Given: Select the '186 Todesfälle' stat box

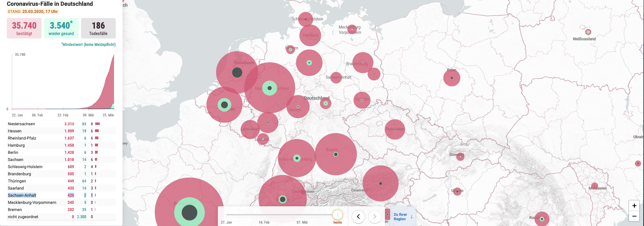Looking at the screenshot, I should [x=98, y=28].
